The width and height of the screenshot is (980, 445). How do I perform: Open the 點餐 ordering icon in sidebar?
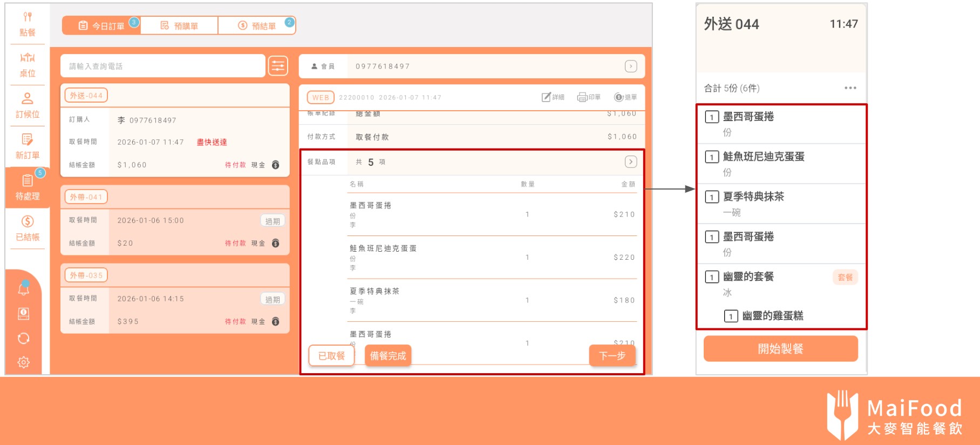pos(28,24)
